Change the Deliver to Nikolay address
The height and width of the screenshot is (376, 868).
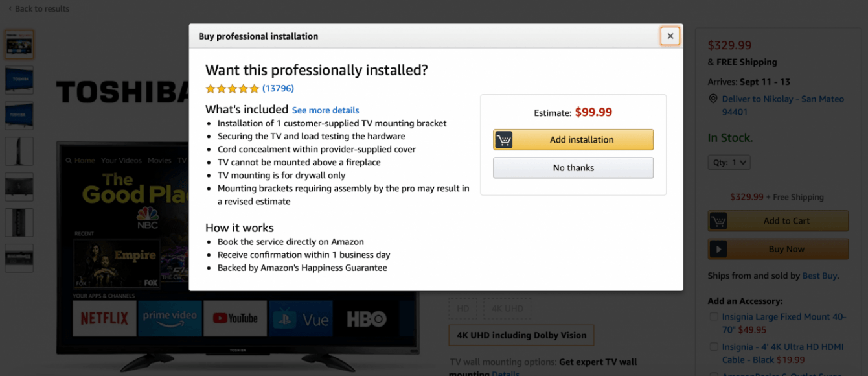[x=782, y=99]
